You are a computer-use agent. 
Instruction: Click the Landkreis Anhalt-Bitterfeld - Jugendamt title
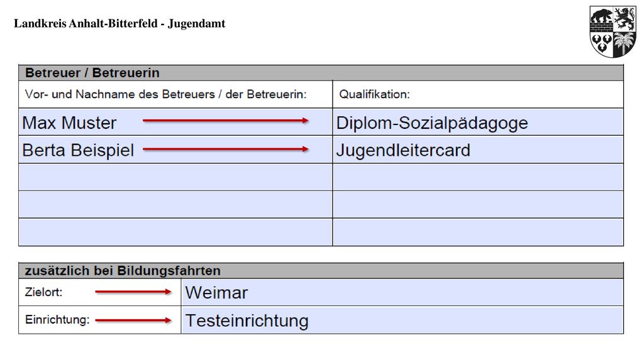tap(119, 23)
